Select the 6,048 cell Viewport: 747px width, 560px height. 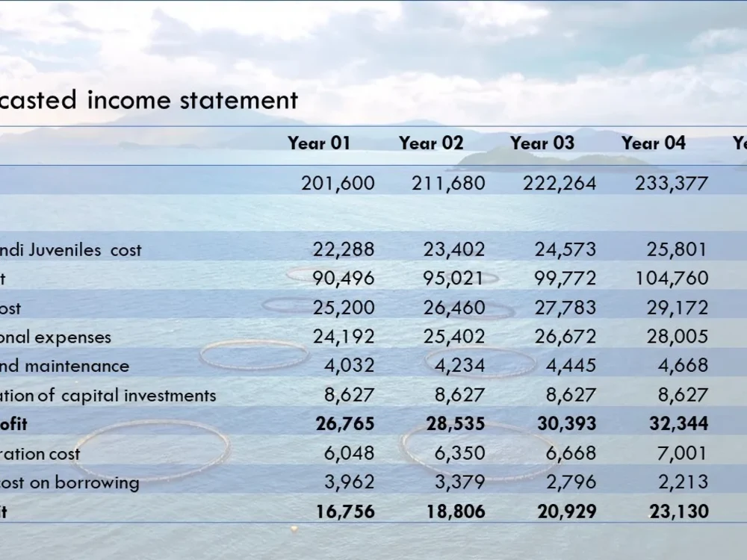click(349, 453)
